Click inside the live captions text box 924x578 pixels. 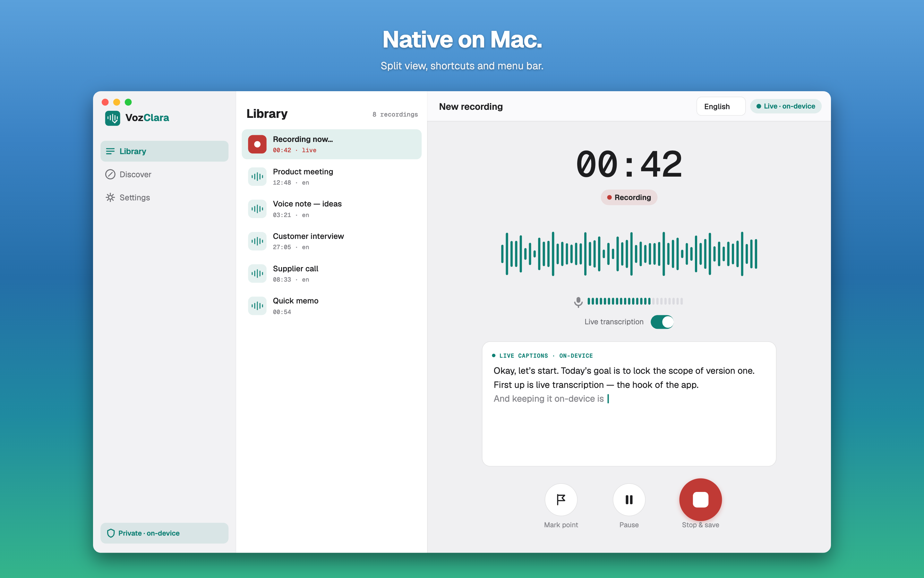click(x=629, y=404)
